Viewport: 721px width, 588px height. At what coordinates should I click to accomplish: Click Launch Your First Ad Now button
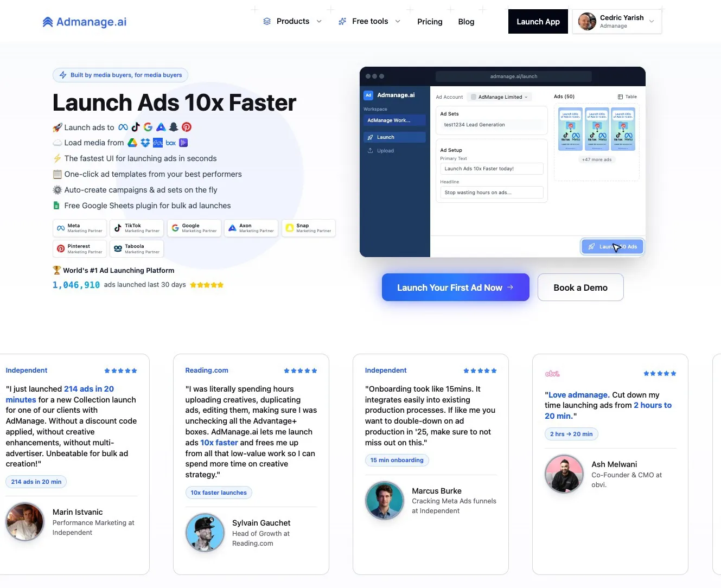455,287
